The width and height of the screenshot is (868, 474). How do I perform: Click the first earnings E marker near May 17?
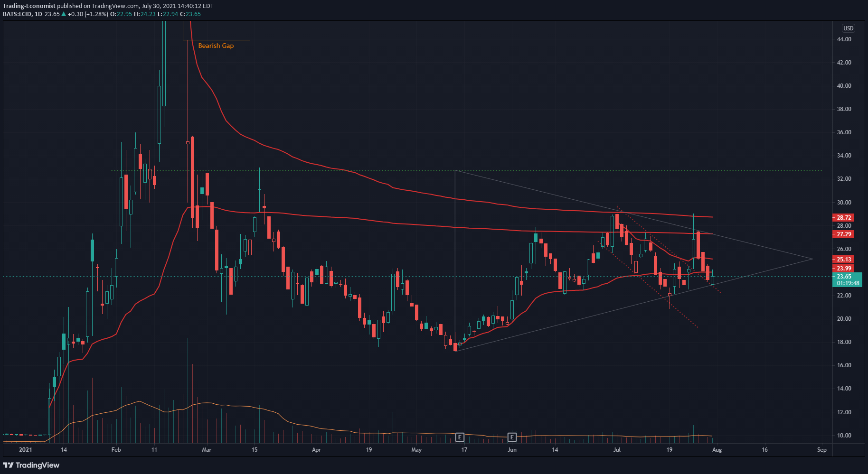459,437
